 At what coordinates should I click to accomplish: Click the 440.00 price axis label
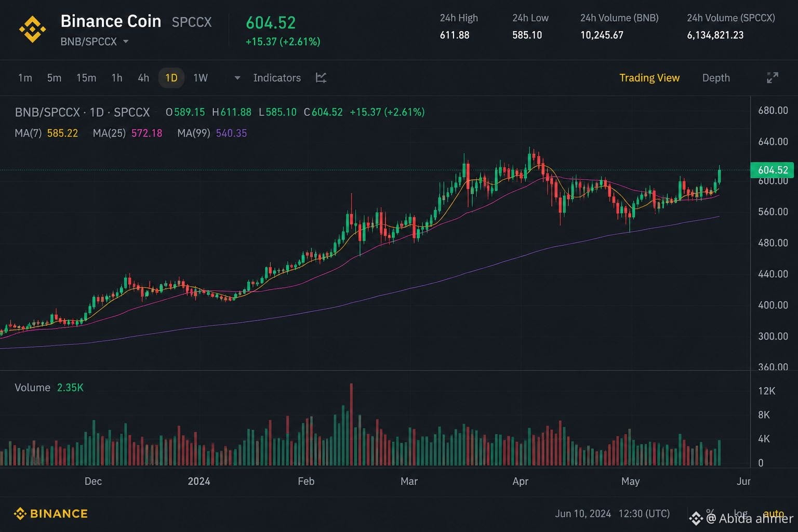pyautogui.click(x=773, y=274)
